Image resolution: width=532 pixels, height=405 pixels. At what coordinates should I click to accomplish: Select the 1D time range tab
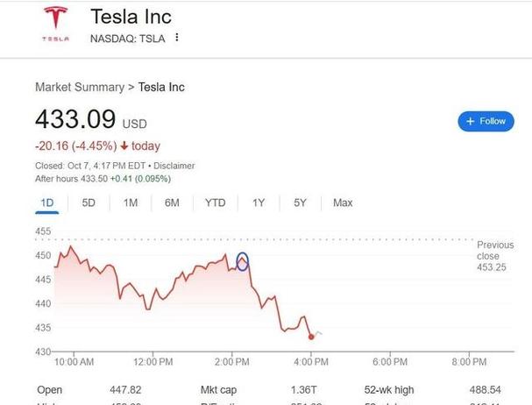47,202
